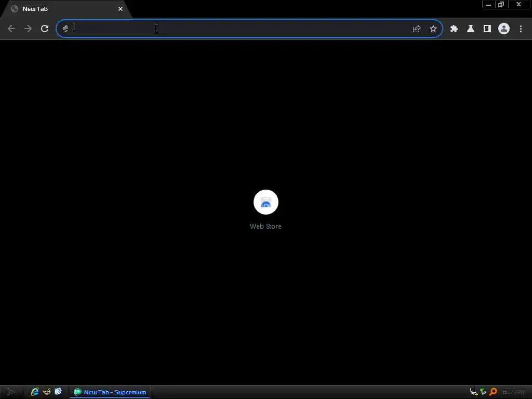
Task: Click the second quick launch icon
Action: (47, 392)
